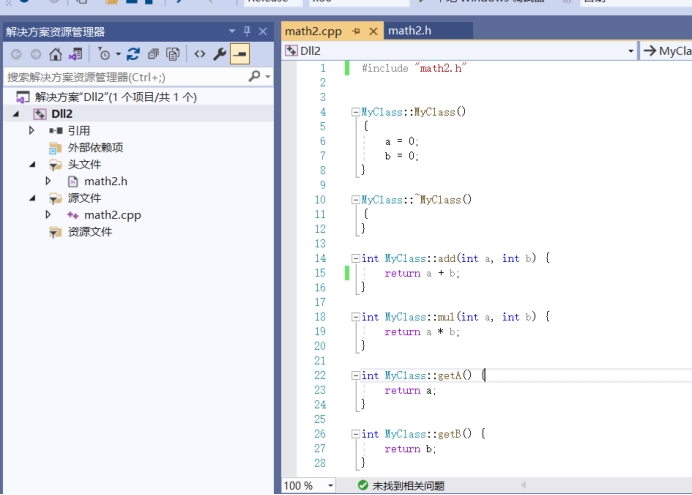Collapse the MyClass::getB function block
Screen dimensions: 692x495
[x=355, y=434]
